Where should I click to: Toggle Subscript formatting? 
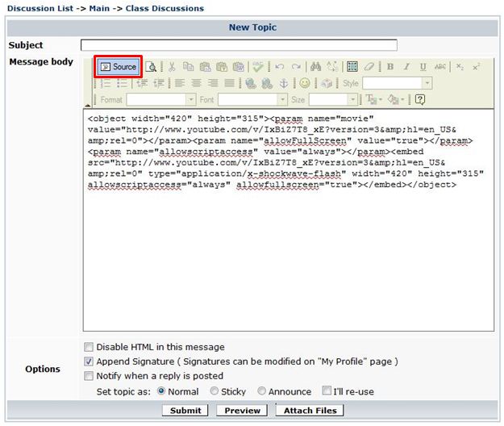point(460,66)
